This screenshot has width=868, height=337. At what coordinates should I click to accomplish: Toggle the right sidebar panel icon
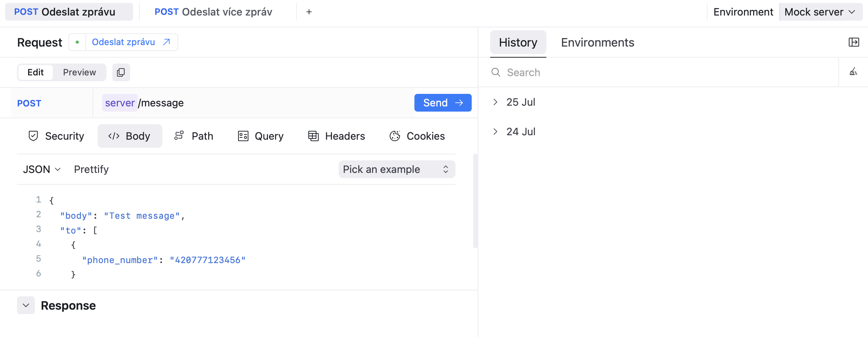[x=854, y=42]
